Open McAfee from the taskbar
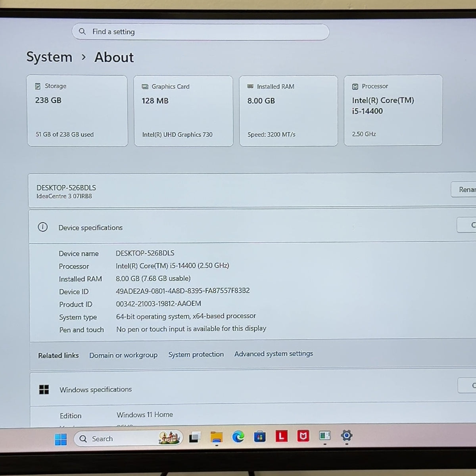The height and width of the screenshot is (476, 476). click(x=303, y=436)
